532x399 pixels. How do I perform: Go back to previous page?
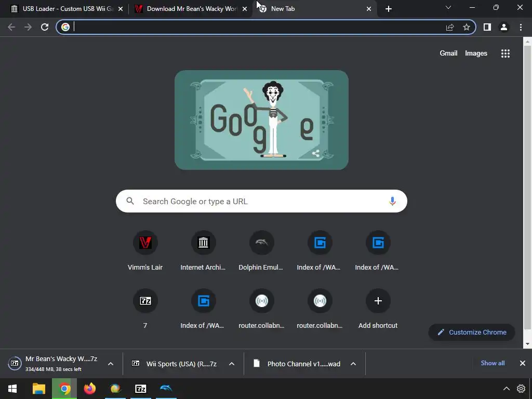(x=11, y=27)
